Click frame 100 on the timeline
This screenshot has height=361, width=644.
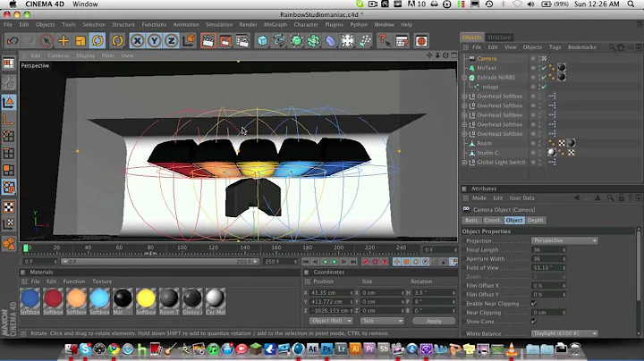click(182, 248)
